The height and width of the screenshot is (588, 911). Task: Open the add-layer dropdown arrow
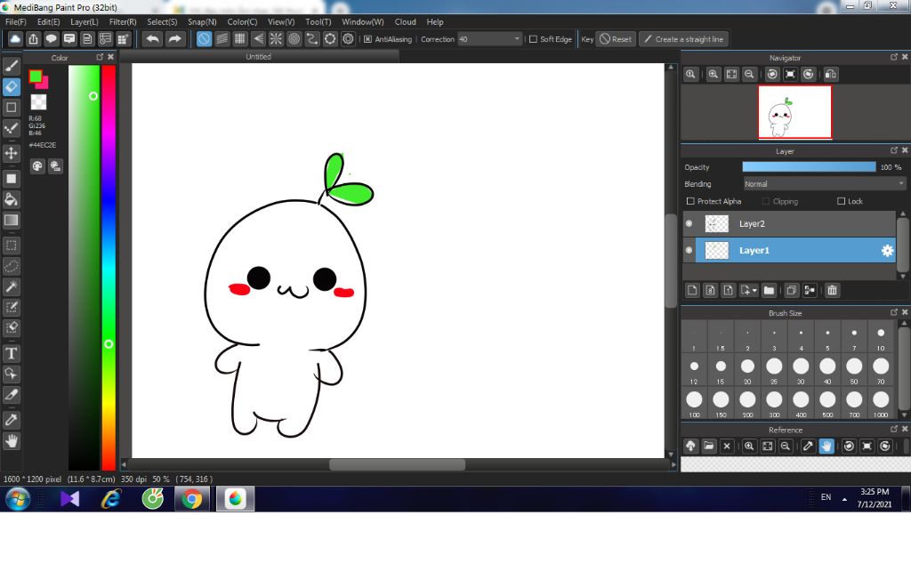(755, 291)
